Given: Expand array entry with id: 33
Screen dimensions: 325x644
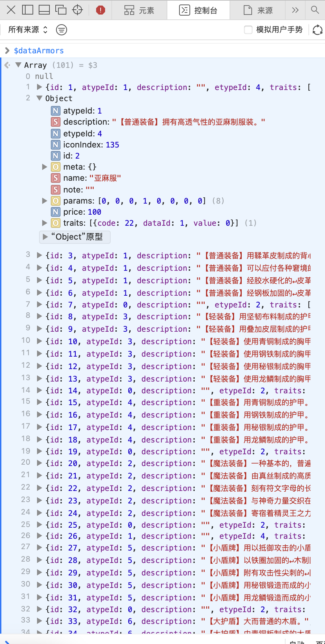Looking at the screenshot, I should tap(39, 621).
